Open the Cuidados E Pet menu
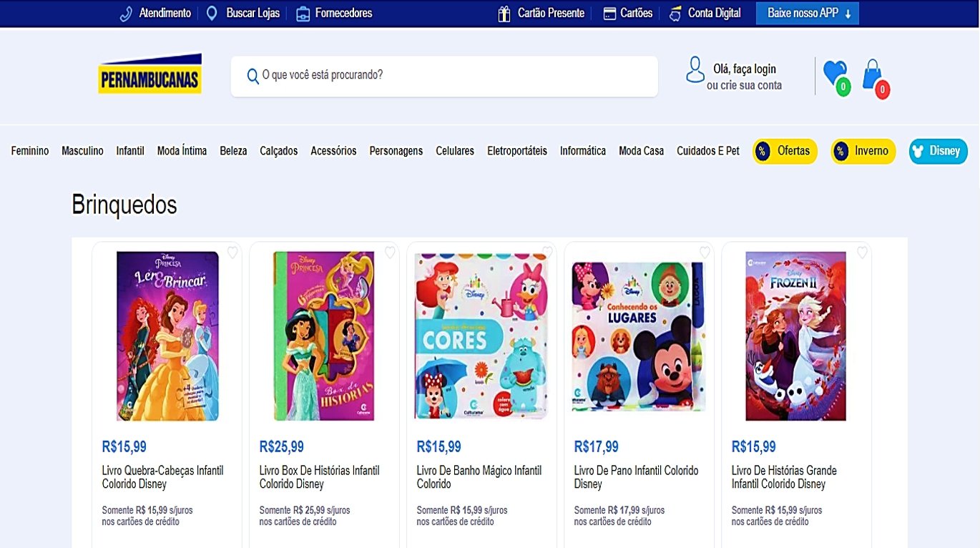 pos(708,151)
